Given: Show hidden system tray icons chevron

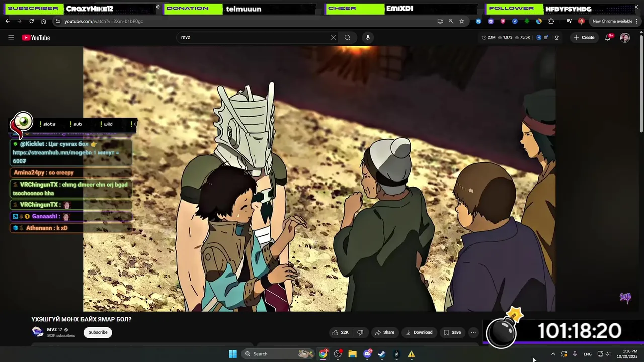Looking at the screenshot, I should (x=553, y=354).
